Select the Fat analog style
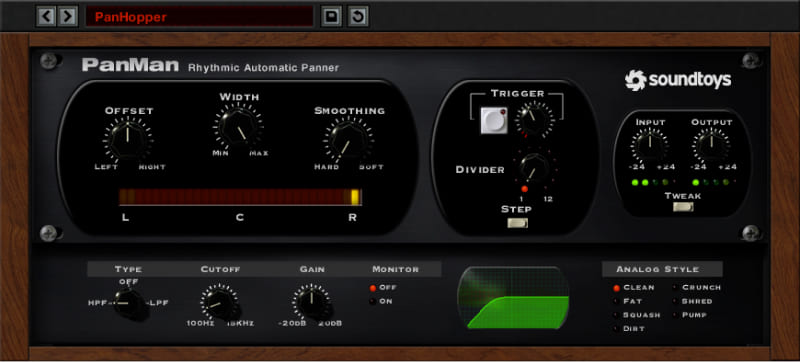The width and height of the screenshot is (800, 362). (x=628, y=301)
